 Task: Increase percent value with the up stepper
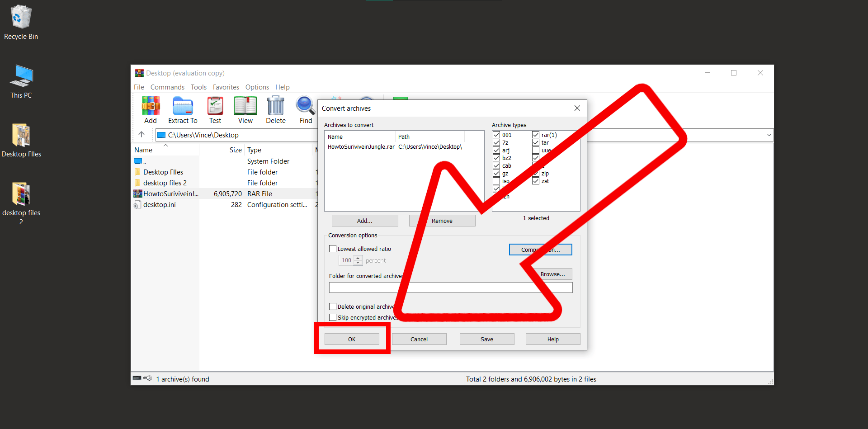click(x=358, y=258)
